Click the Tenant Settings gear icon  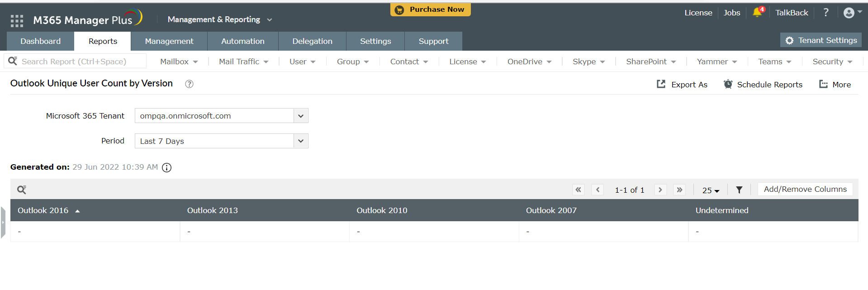pos(789,40)
